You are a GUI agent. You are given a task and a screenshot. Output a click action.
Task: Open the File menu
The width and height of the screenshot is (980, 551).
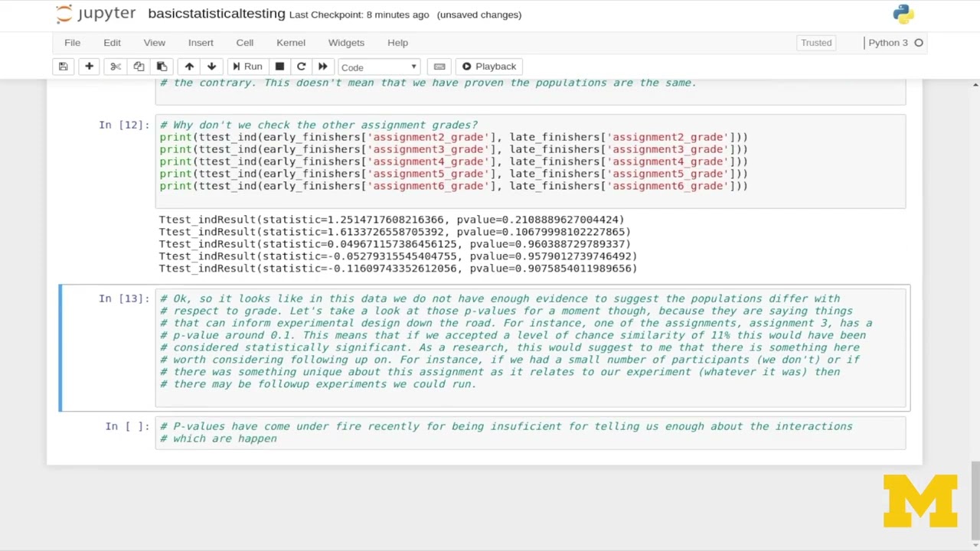pos(72,43)
